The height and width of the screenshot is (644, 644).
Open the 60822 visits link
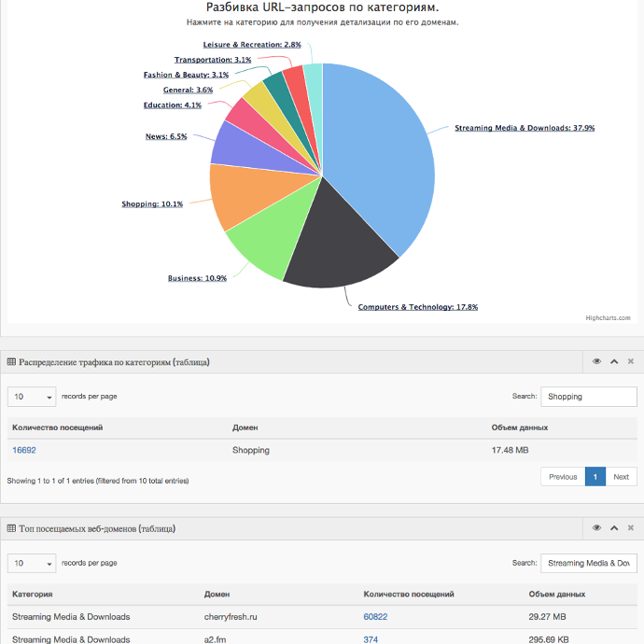[x=376, y=617]
